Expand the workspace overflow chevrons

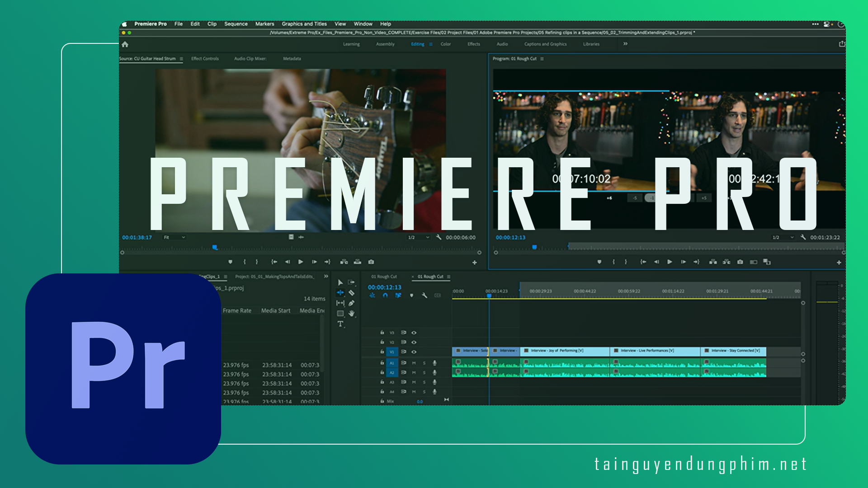625,44
